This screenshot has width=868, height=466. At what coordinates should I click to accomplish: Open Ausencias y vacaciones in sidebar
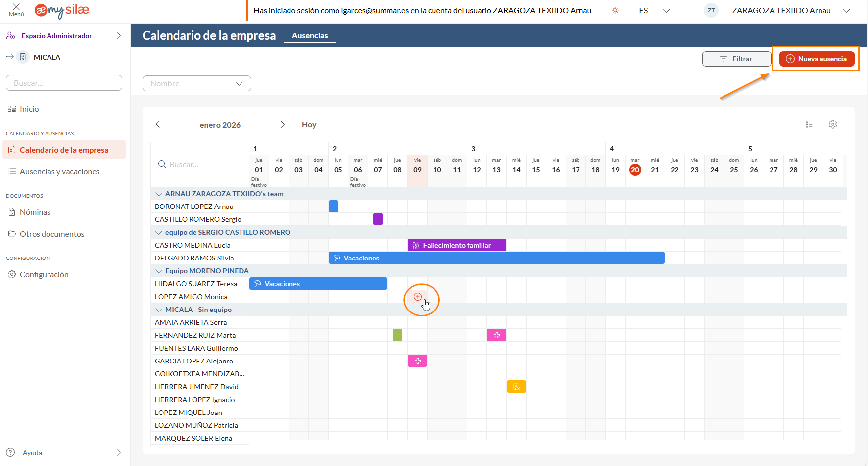point(59,171)
